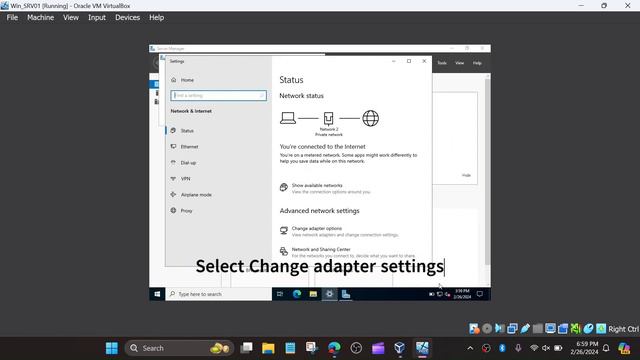Open OBS Studio icon in host taskbar

pyautogui.click(x=356, y=348)
